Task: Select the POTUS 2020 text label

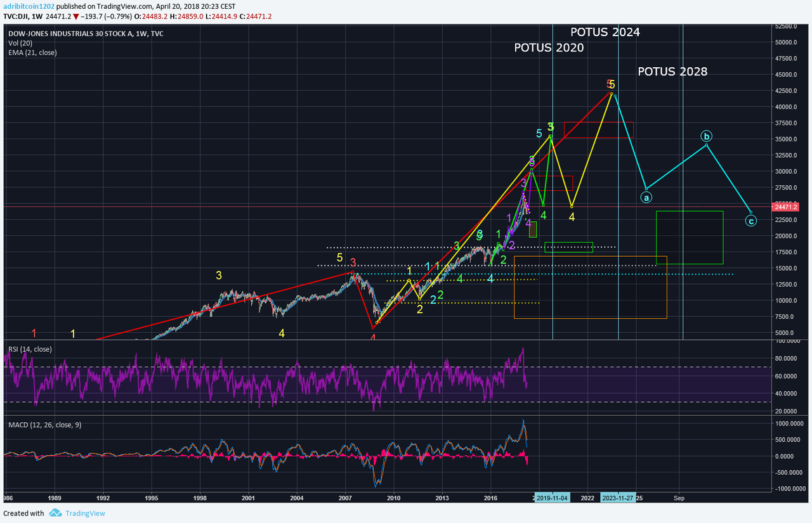Action: [x=549, y=48]
